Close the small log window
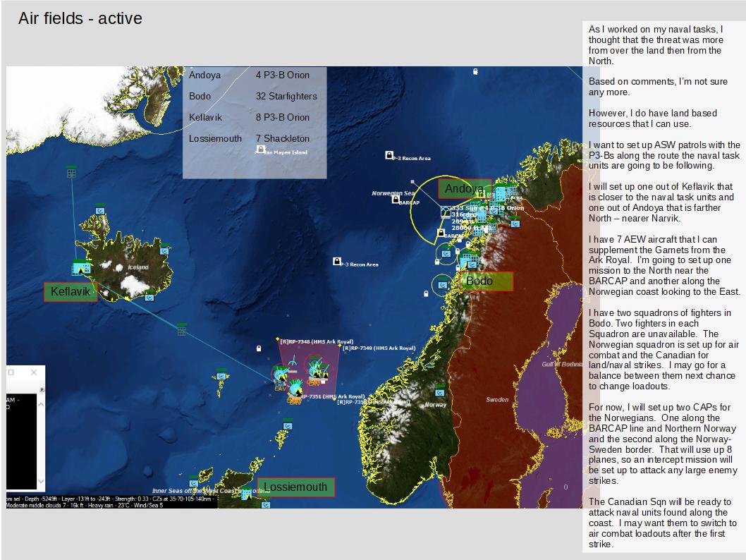Image resolution: width=746 pixels, height=560 pixels. pos(34,372)
